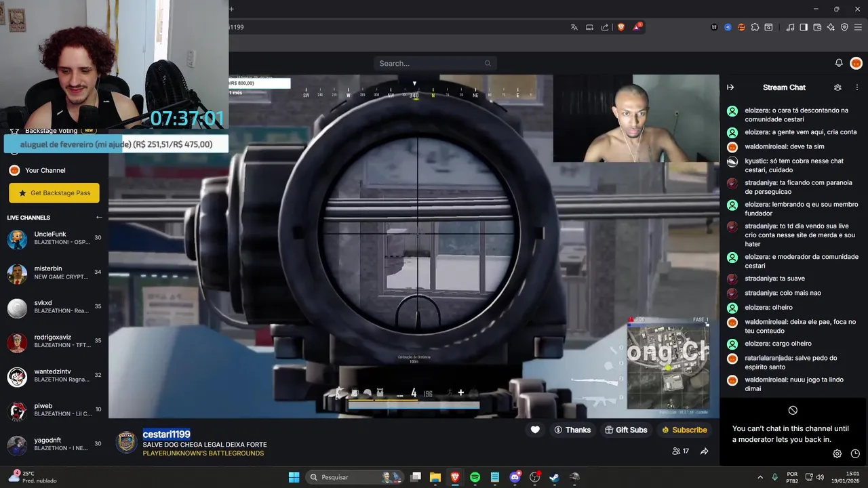Open svkxd live channel

coord(54,308)
